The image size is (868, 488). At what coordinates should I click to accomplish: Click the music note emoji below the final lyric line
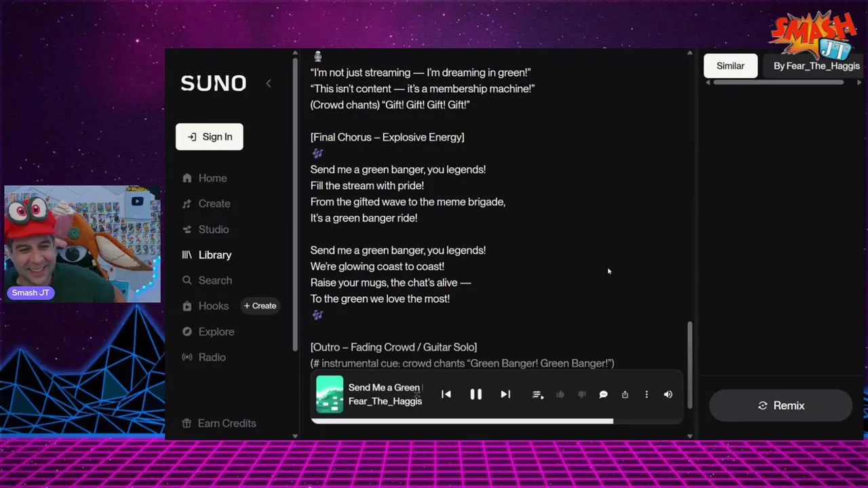[317, 314]
